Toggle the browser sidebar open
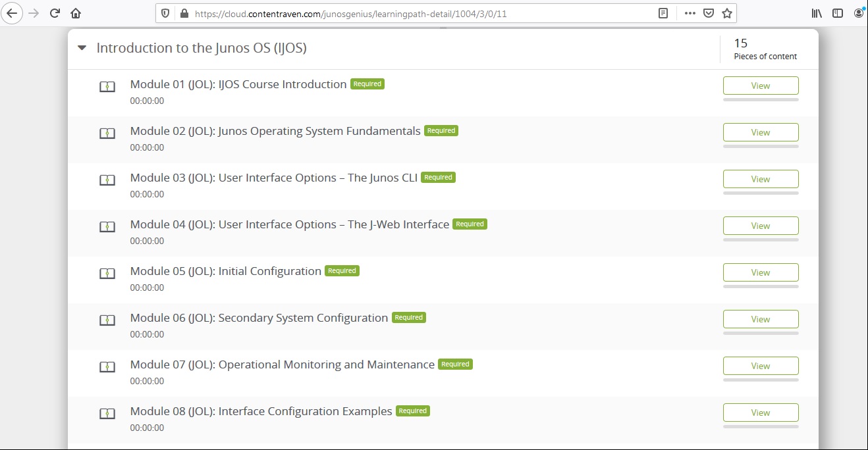This screenshot has width=868, height=450. click(837, 12)
